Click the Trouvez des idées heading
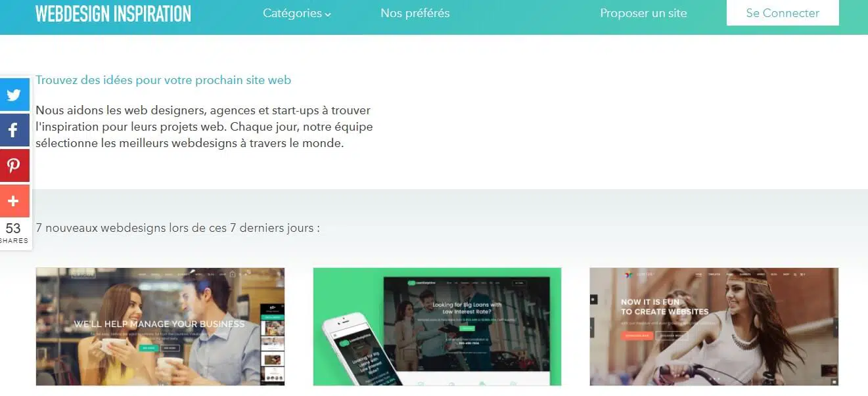 tap(163, 80)
